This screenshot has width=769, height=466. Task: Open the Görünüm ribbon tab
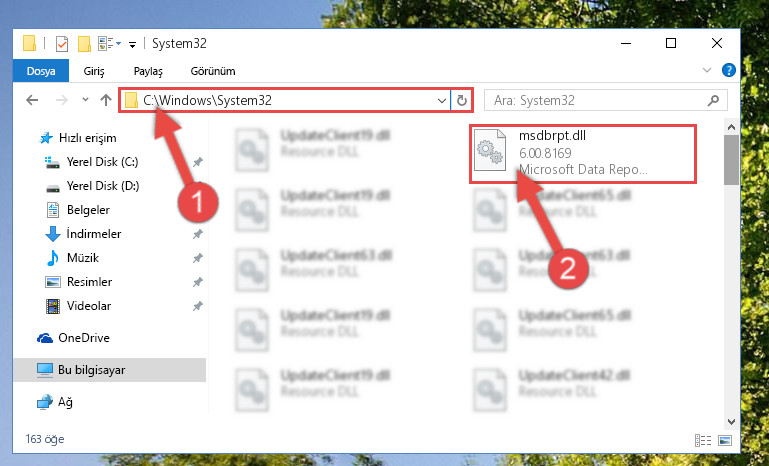(213, 71)
